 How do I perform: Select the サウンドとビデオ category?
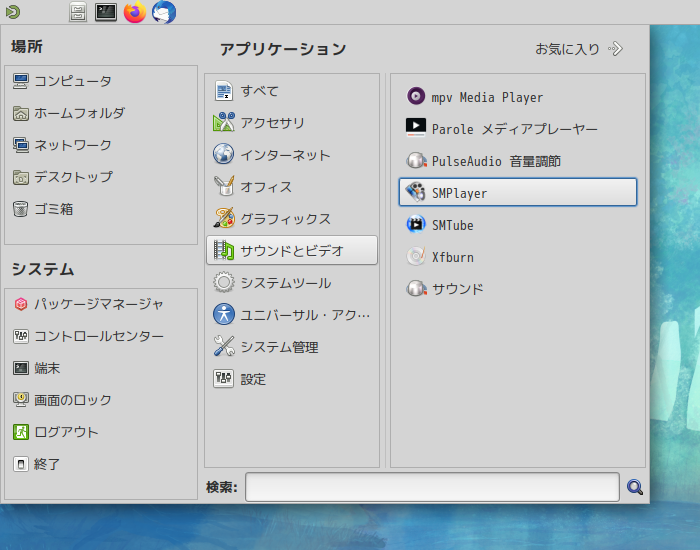tap(292, 250)
